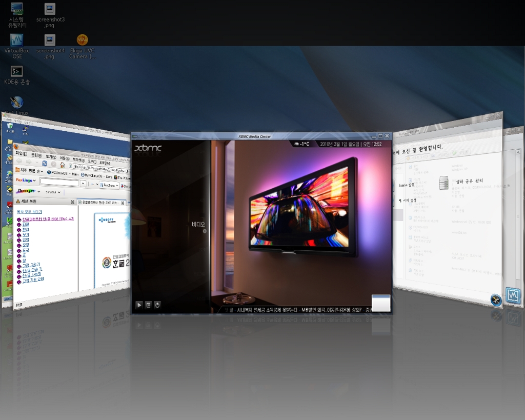
Task: Go to the Firefox home page
Action: tap(62, 165)
